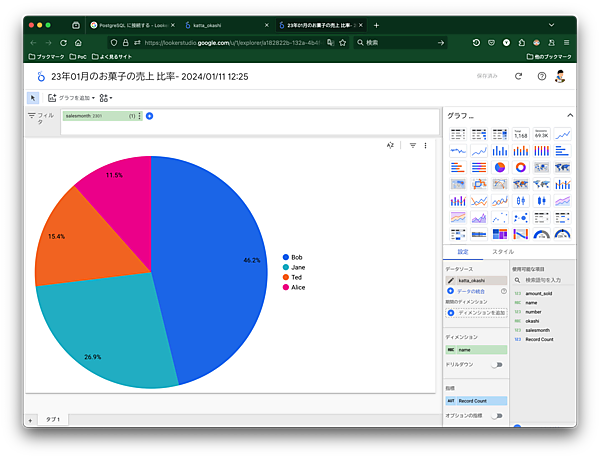Choose the selection arrow tool
This screenshot has width=600, height=458.
click(x=33, y=97)
